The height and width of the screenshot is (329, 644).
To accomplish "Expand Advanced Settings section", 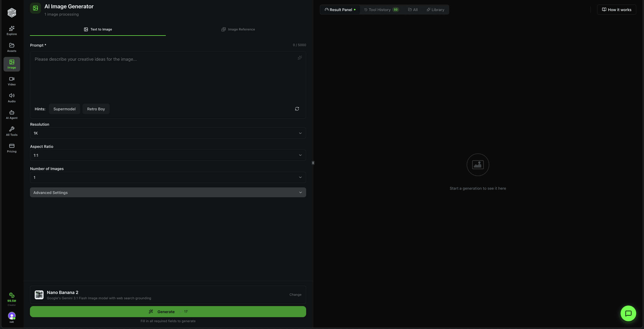I will point(168,192).
